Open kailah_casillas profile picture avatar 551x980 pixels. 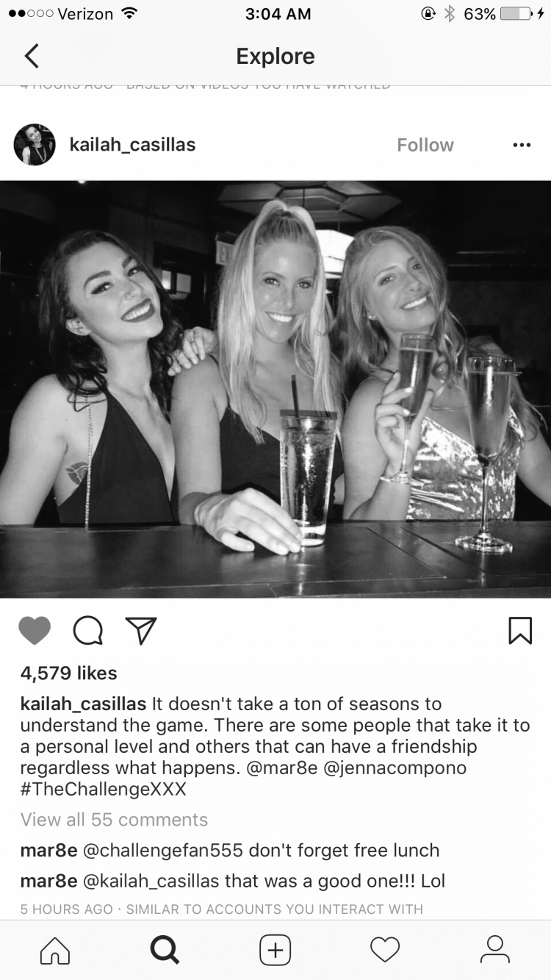[35, 145]
